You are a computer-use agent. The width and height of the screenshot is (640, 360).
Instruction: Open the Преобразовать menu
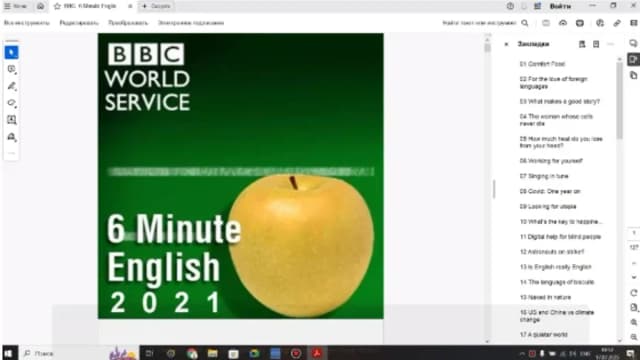pyautogui.click(x=128, y=23)
